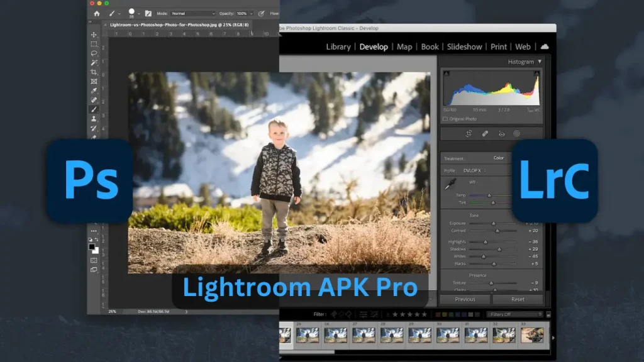Select the Clone Stamp tool
The image size is (644, 362).
(94, 119)
